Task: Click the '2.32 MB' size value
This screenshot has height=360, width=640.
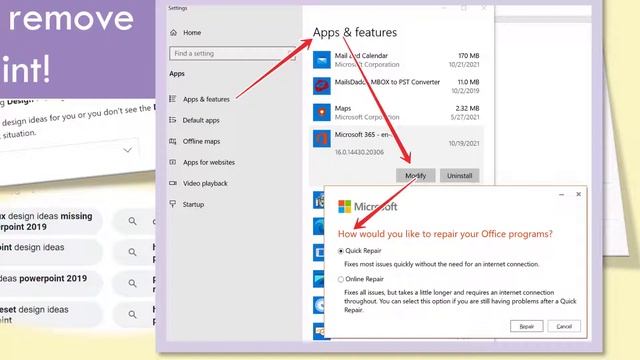Action: click(467, 108)
